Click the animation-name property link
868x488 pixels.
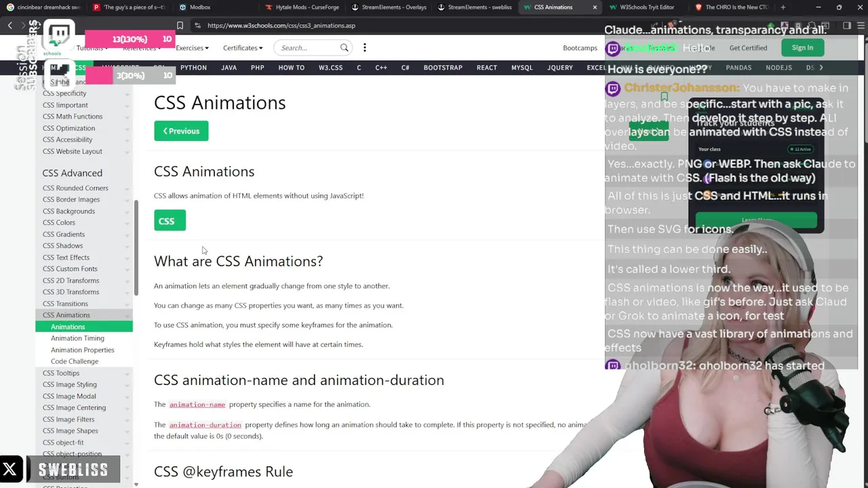[197, 405]
